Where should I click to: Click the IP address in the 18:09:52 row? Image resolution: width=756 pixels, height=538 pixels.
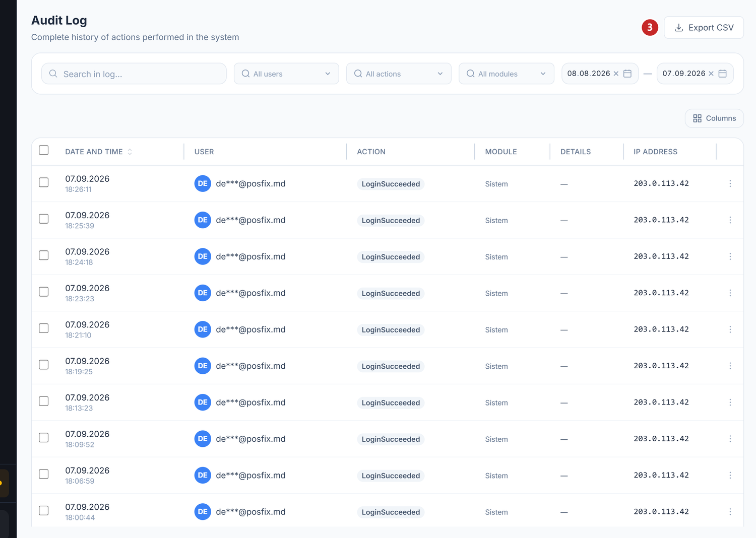(x=661, y=439)
